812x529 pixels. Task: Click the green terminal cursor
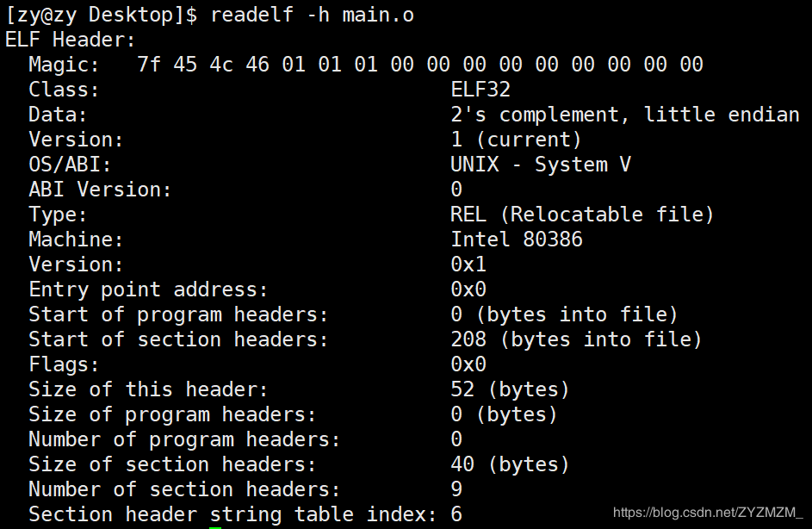215,527
